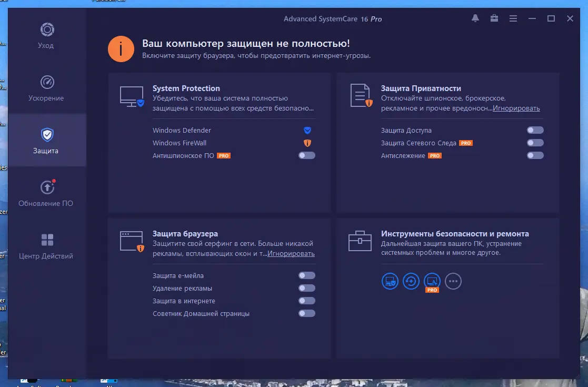Image resolution: width=588 pixels, height=387 pixels.
Task: Click the Удаление рекламы label
Action: tap(182, 289)
